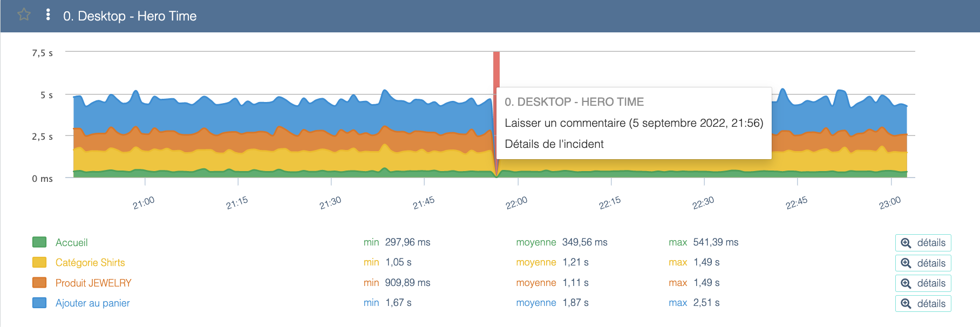Click the 22:00 label on the time axis
Screen dimensions: 980x327
[x=516, y=203]
